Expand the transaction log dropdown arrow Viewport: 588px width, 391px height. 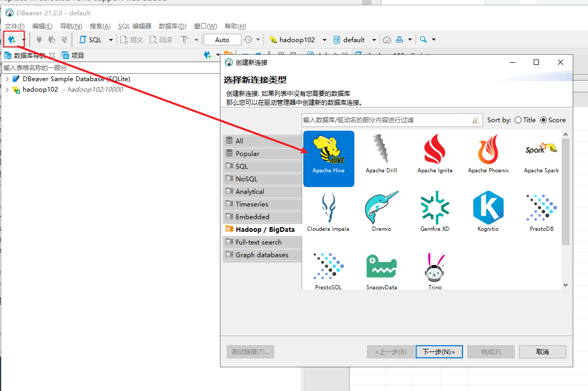(x=258, y=40)
